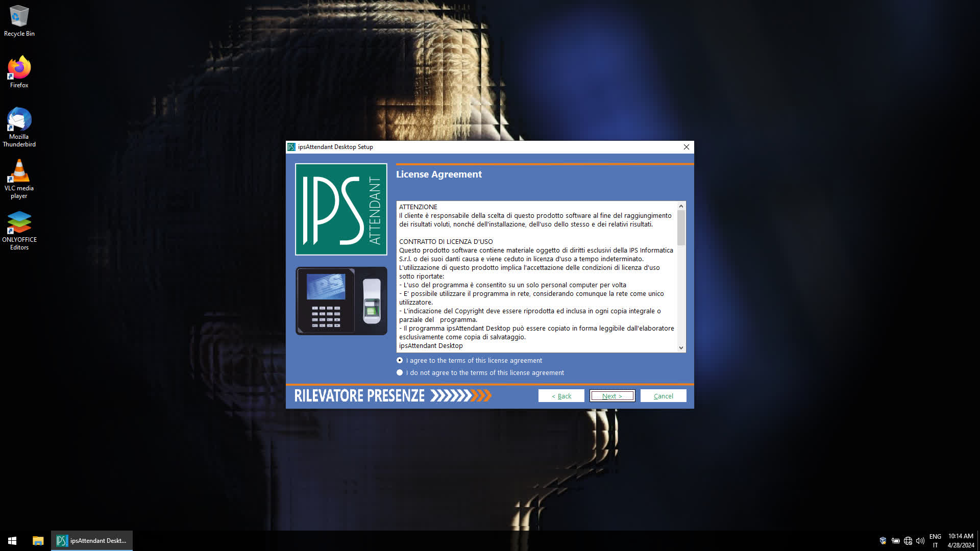Select the "I do not agree" option
Screen dimensions: 980x551
[400, 372]
